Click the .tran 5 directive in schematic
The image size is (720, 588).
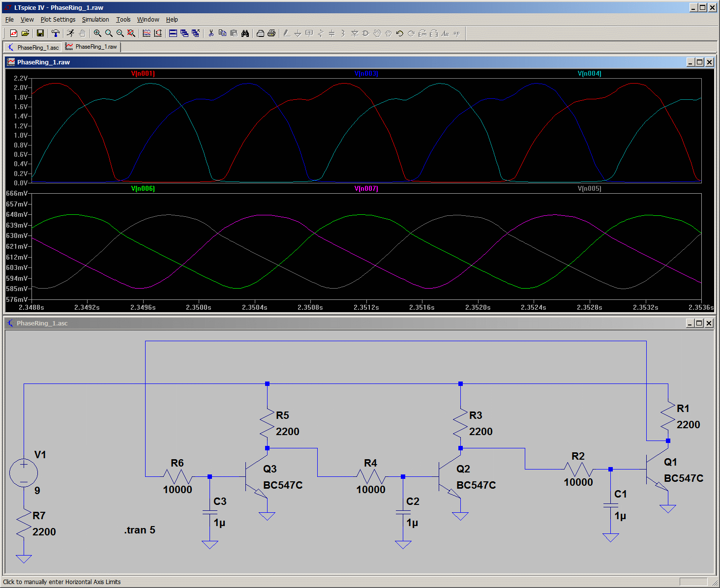point(140,530)
